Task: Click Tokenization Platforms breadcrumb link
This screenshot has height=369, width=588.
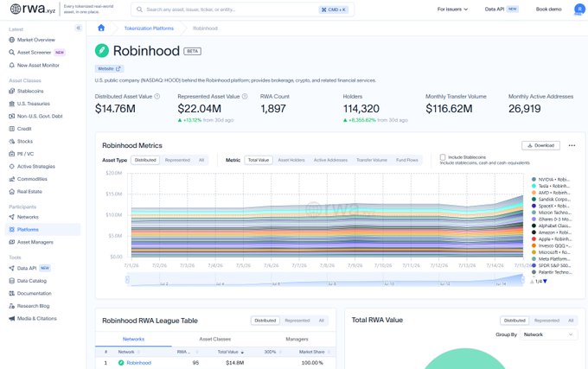Action: 149,29
